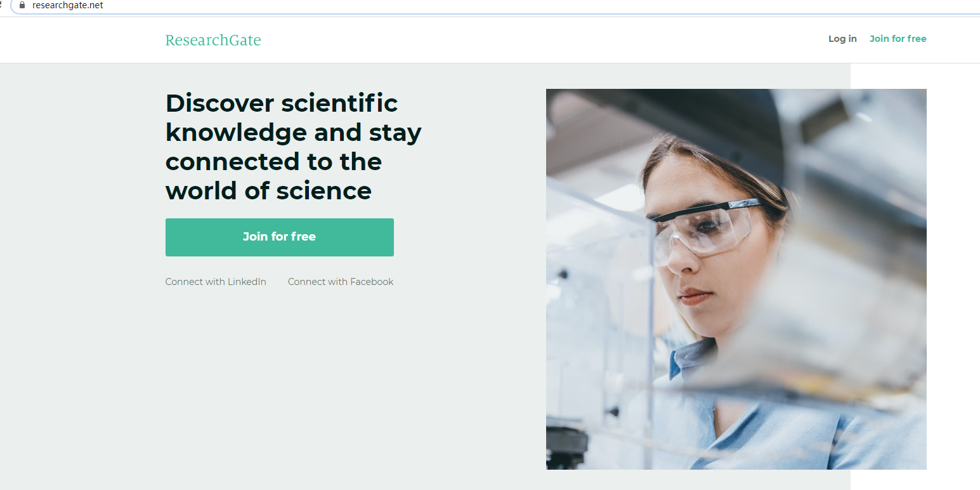Click the Log in link
This screenshot has height=490, width=980.
coord(842,39)
